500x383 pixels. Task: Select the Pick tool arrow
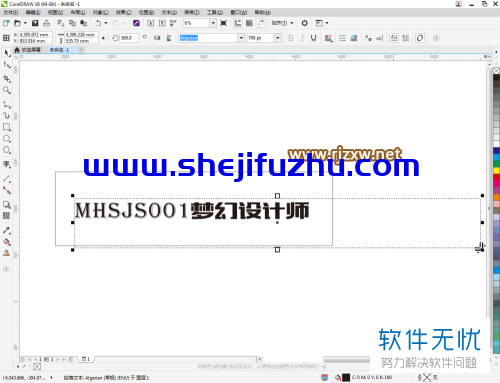[x=6, y=53]
